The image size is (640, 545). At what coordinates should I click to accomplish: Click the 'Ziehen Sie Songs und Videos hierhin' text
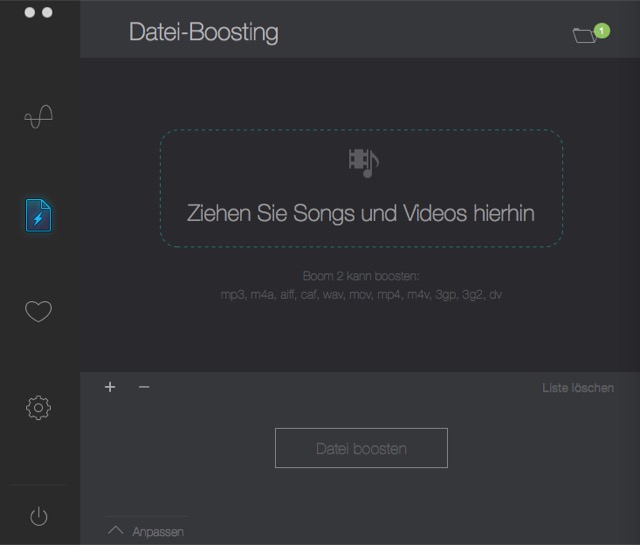tap(361, 213)
